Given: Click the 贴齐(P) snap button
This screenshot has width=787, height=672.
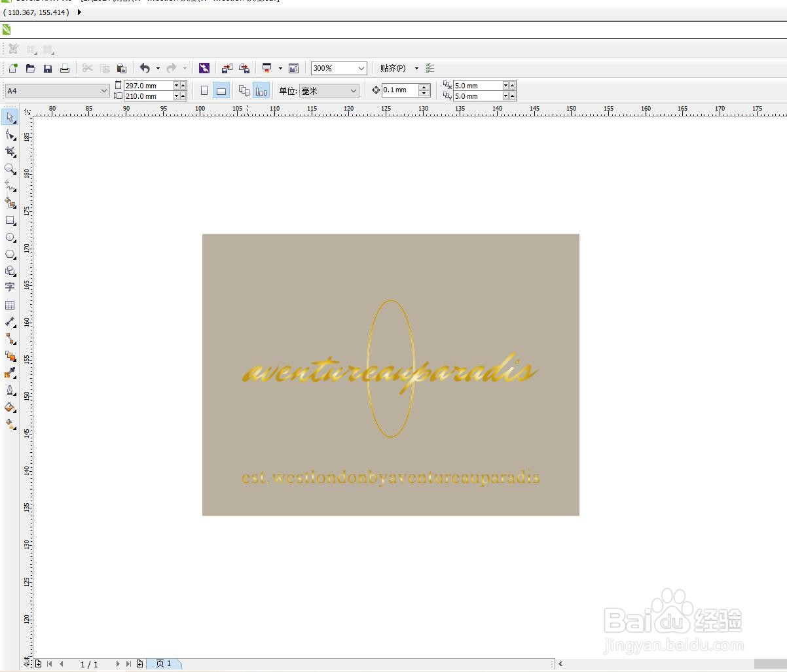Looking at the screenshot, I should click(x=393, y=68).
